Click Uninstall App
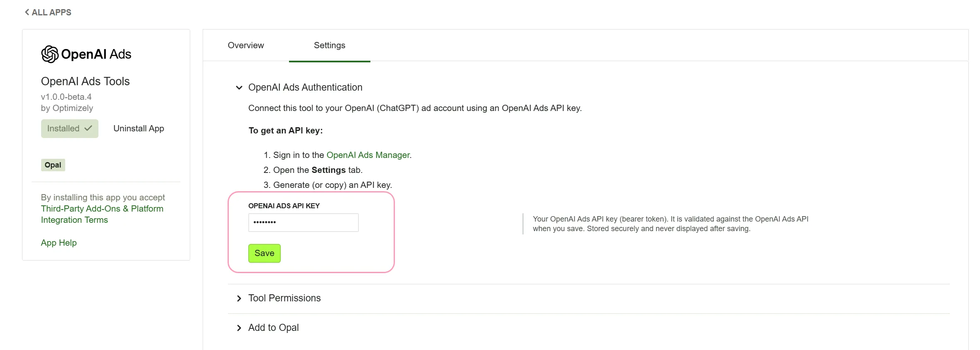The width and height of the screenshot is (980, 350). tap(139, 128)
